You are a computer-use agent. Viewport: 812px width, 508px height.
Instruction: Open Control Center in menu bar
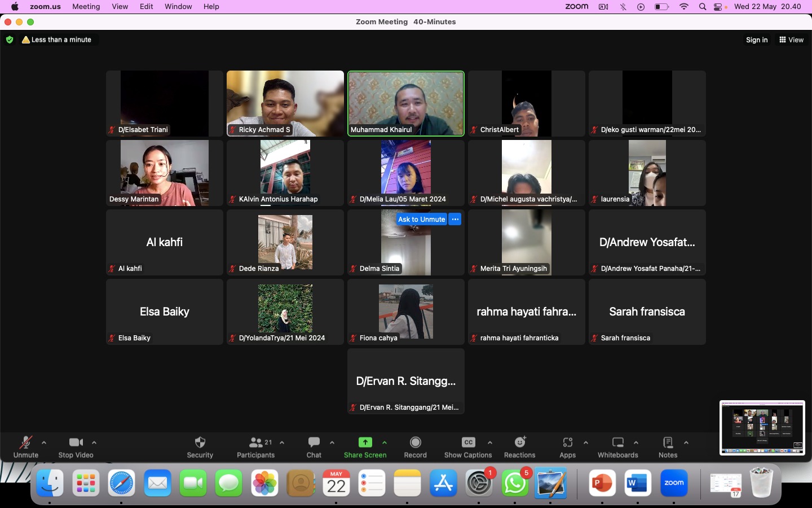point(719,7)
